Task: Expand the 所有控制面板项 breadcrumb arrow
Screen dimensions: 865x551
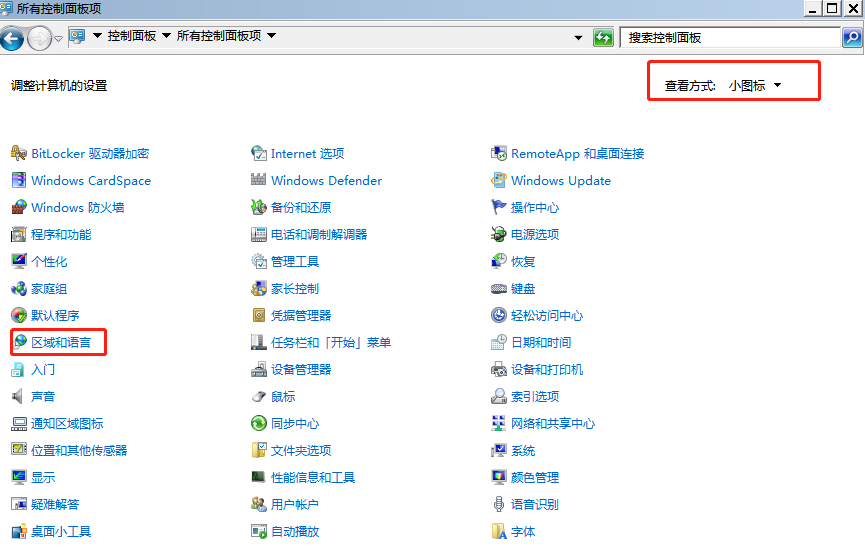Action: click(271, 36)
